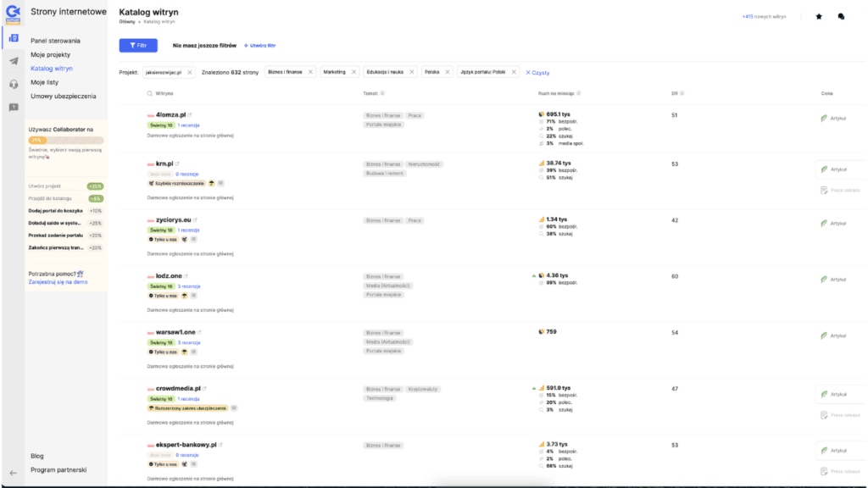Remove the Marketing filter chip
This screenshot has height=488, width=868.
pos(353,73)
